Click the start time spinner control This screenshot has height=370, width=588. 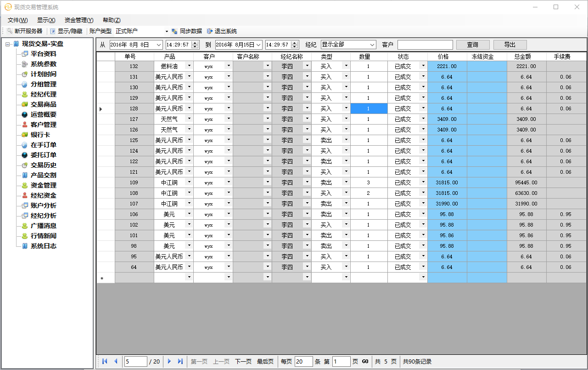click(x=196, y=45)
